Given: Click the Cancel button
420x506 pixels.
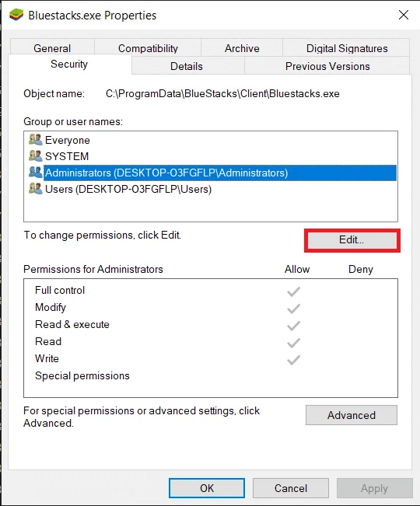Looking at the screenshot, I should tap(291, 488).
